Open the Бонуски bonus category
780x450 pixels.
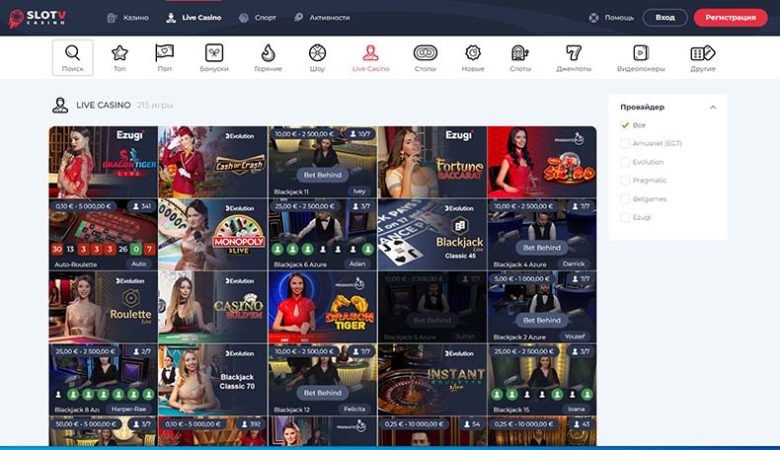214,58
